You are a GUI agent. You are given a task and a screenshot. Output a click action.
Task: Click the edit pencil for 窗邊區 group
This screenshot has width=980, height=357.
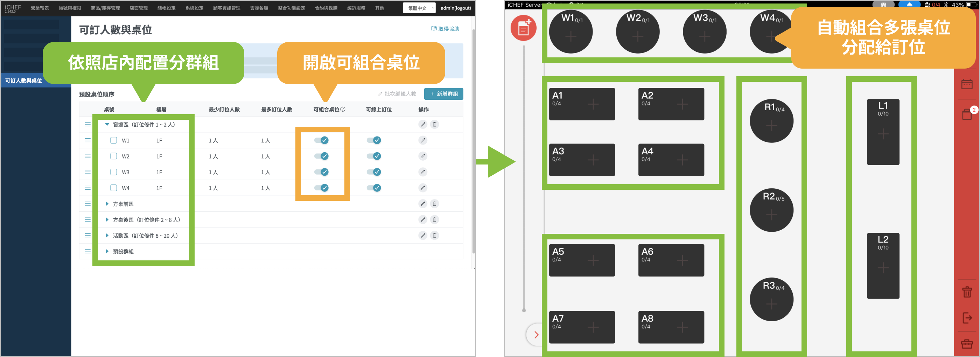pyautogui.click(x=423, y=125)
